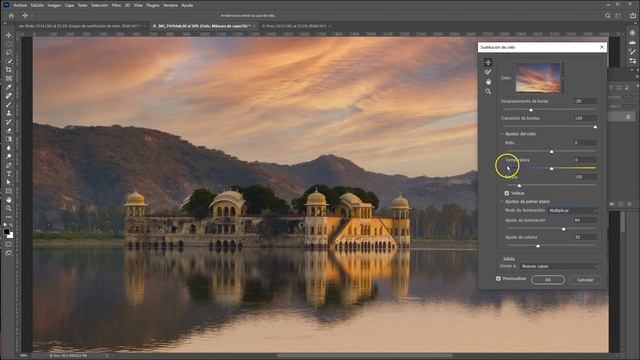640x360 pixels.
Task: Click OK in the sky replacement dialog
Action: 548,280
